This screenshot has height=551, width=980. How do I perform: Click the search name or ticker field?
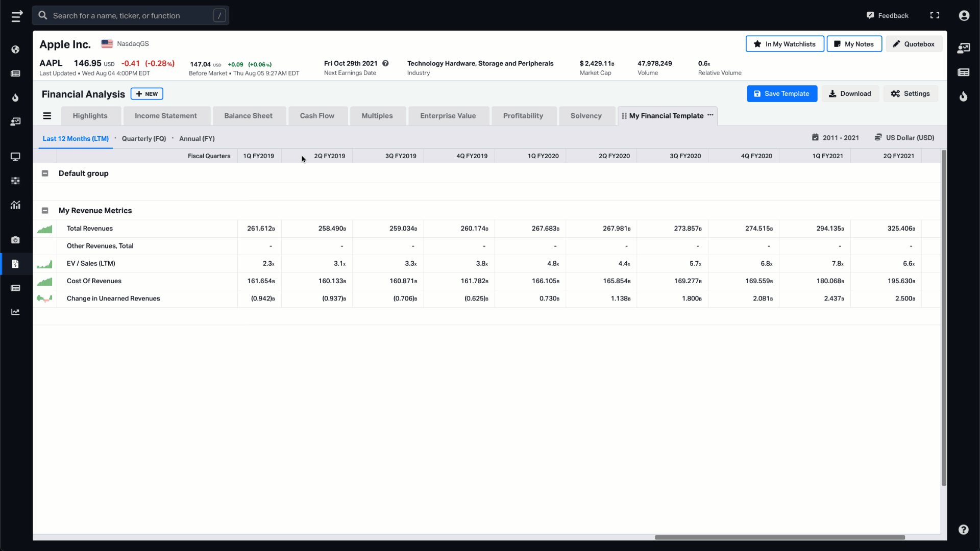(x=131, y=16)
